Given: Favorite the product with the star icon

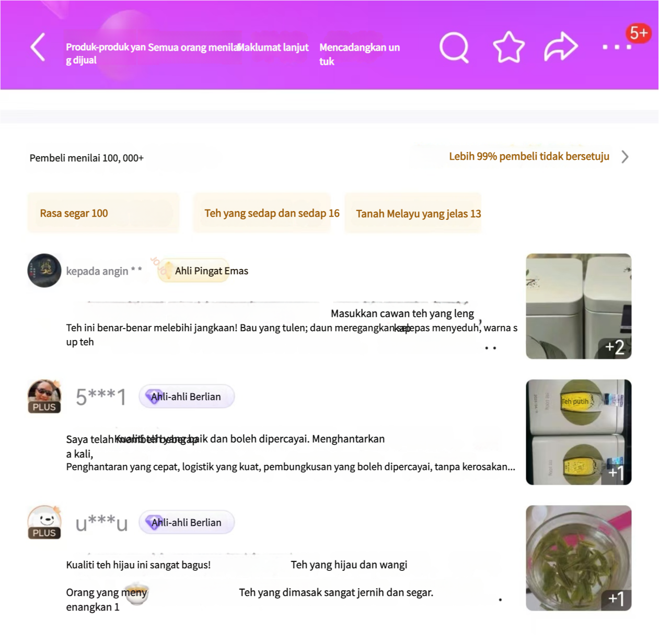Looking at the screenshot, I should pyautogui.click(x=508, y=48).
